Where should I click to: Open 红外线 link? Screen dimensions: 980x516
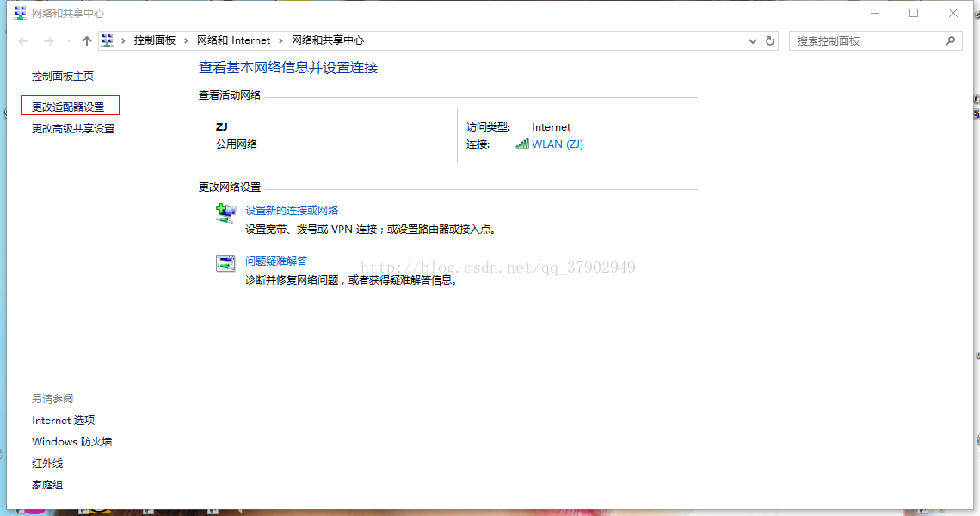tap(47, 464)
